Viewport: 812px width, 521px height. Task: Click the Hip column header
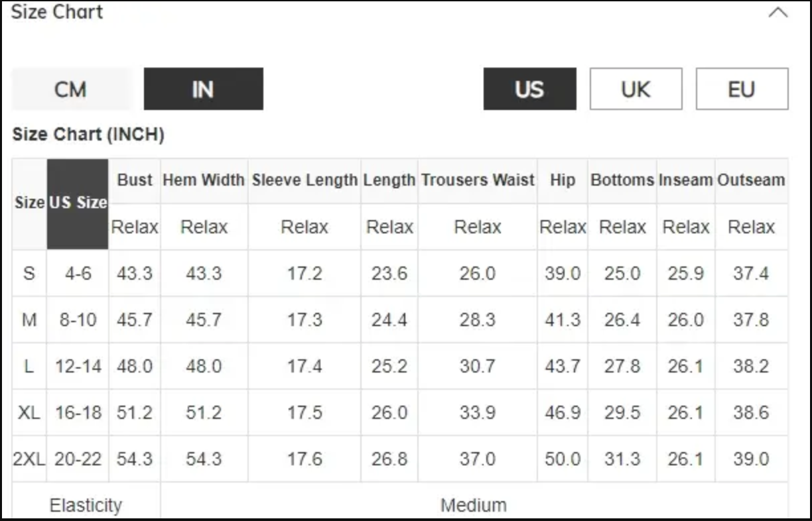pyautogui.click(x=563, y=180)
